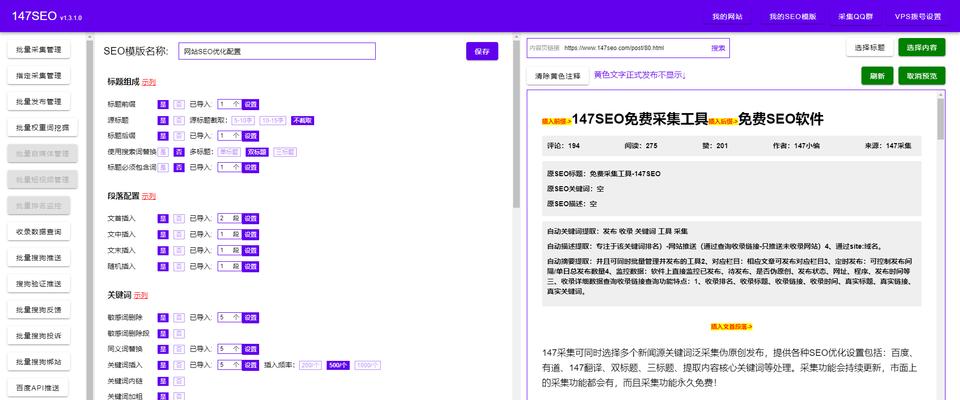Open 搜狗验证推送 in the sidebar

[39, 284]
